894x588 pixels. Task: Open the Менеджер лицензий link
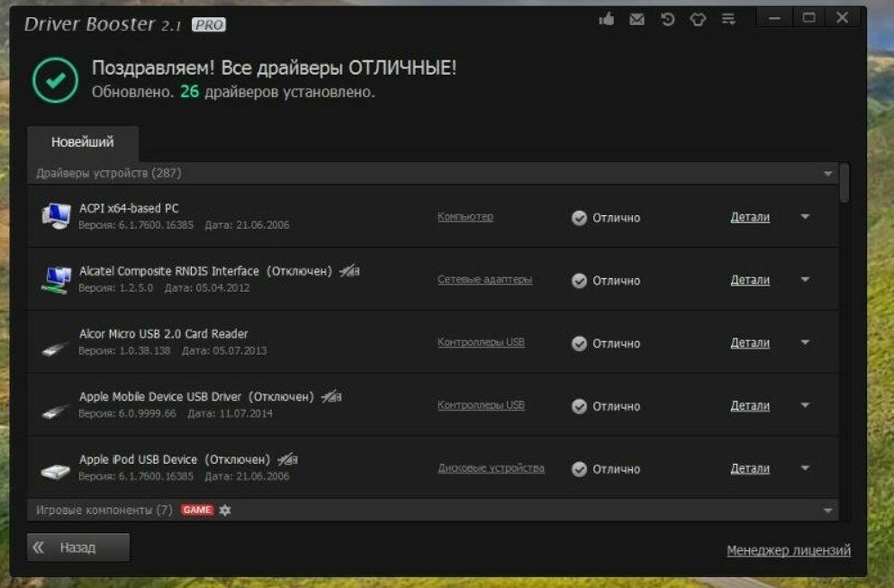[789, 550]
